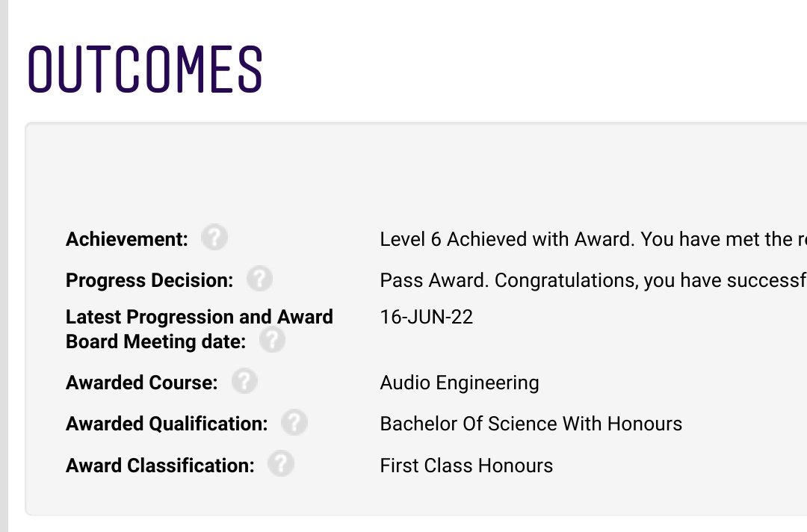Select the Achievement field label
Viewport: 807px width, 532px height.
click(x=127, y=240)
